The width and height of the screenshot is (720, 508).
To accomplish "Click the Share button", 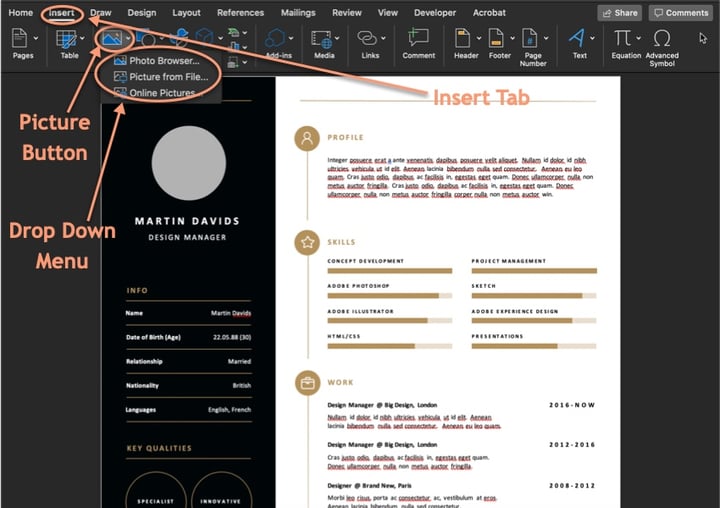I will [619, 13].
